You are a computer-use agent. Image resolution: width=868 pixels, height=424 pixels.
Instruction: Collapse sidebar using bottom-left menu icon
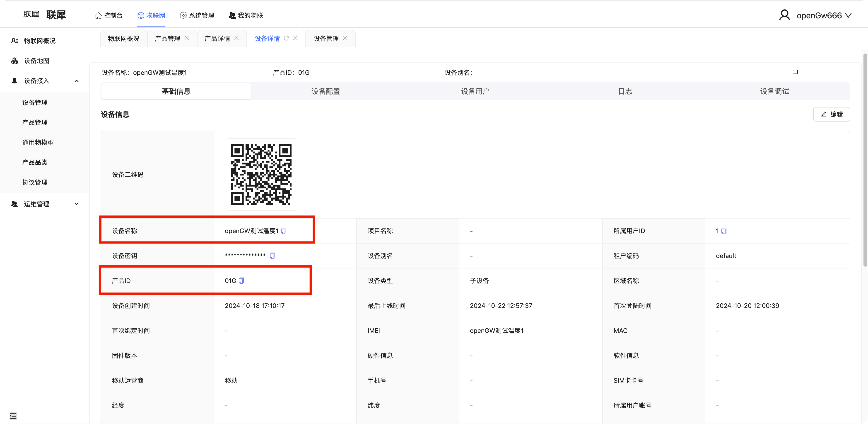(x=13, y=416)
